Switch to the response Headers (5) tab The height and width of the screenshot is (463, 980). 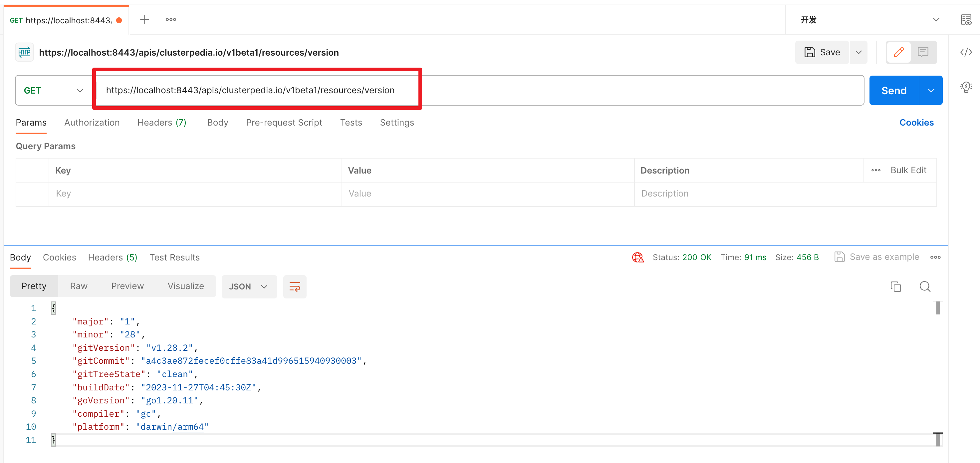(x=112, y=257)
